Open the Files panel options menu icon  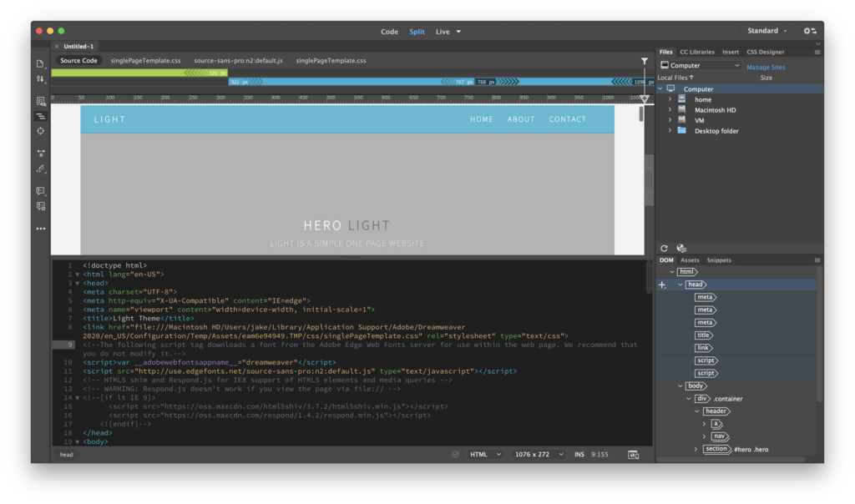pos(817,53)
